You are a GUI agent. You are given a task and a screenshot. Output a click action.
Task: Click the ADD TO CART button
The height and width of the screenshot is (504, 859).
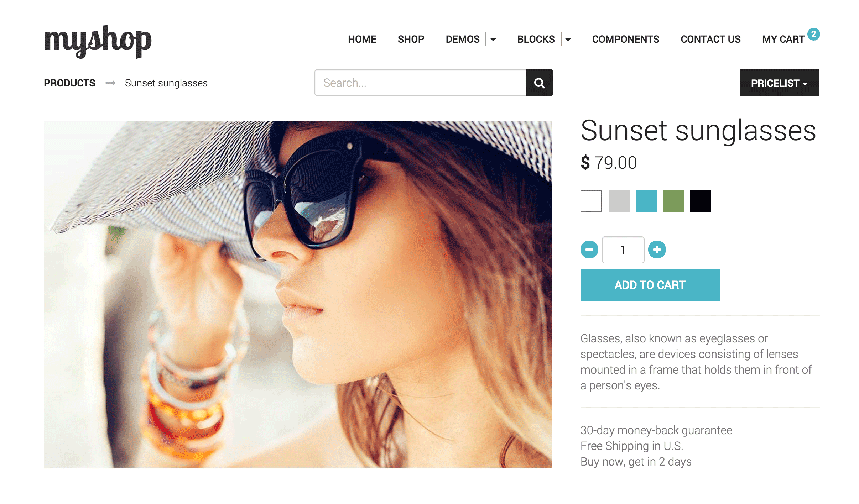coord(650,285)
